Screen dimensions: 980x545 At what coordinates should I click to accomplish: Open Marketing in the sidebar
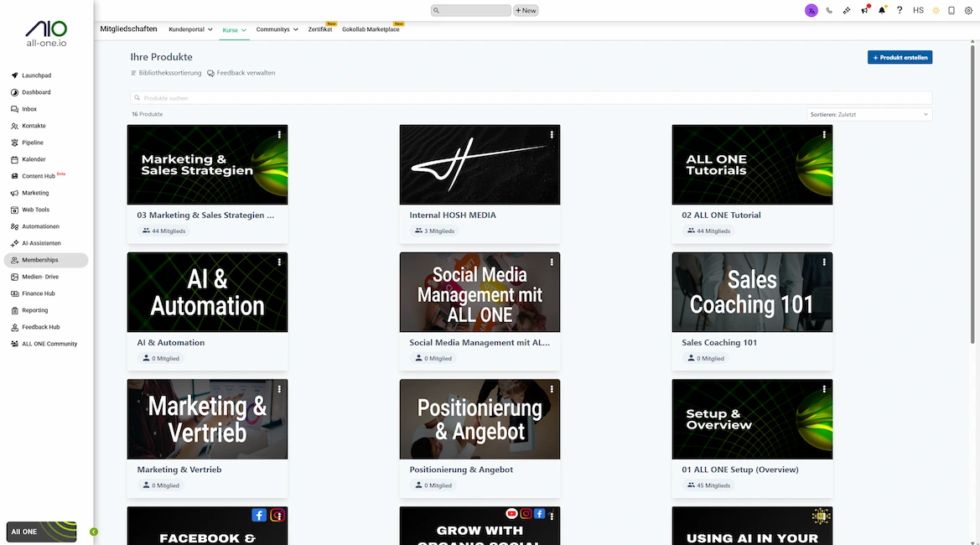click(x=35, y=193)
